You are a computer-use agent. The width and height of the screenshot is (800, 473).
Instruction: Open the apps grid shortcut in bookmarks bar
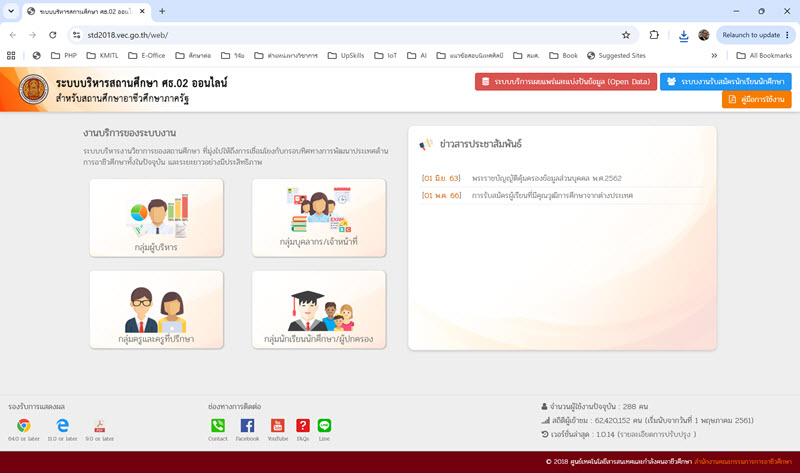point(11,55)
